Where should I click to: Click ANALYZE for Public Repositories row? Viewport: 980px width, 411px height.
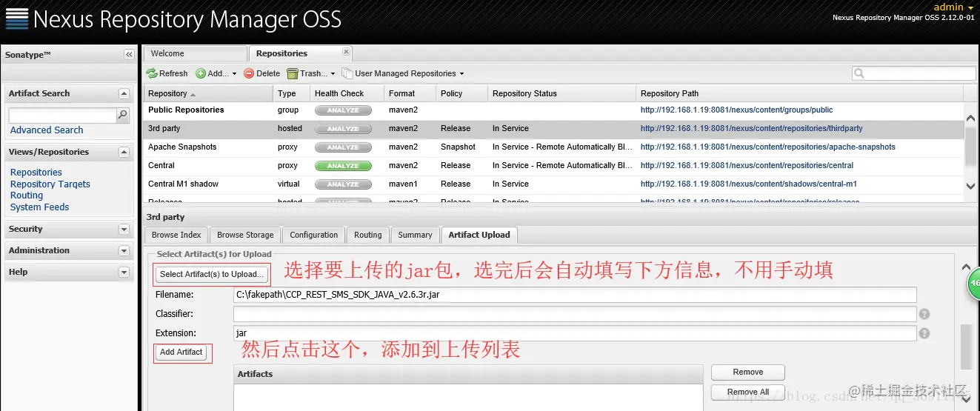(x=343, y=110)
